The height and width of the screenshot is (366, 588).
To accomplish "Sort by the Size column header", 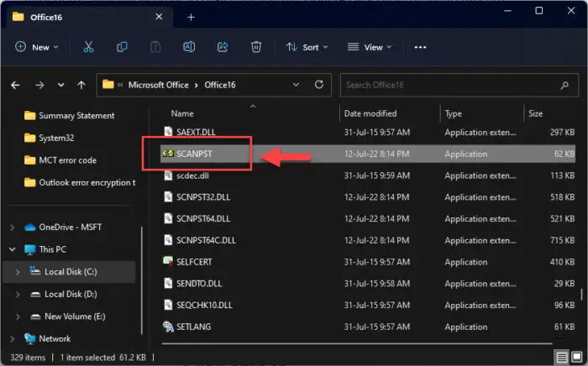I will (x=536, y=113).
